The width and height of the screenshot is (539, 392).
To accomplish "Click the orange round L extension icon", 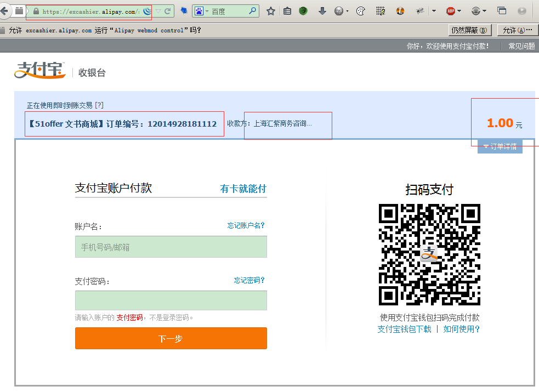I will [x=400, y=12].
